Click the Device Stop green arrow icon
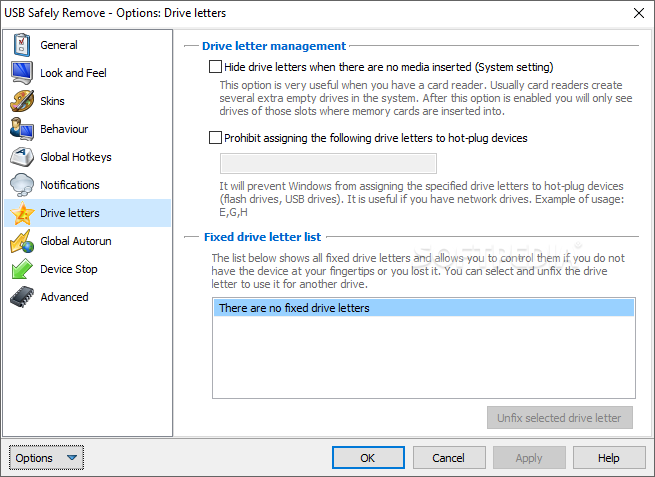The width and height of the screenshot is (655, 477). click(x=22, y=269)
